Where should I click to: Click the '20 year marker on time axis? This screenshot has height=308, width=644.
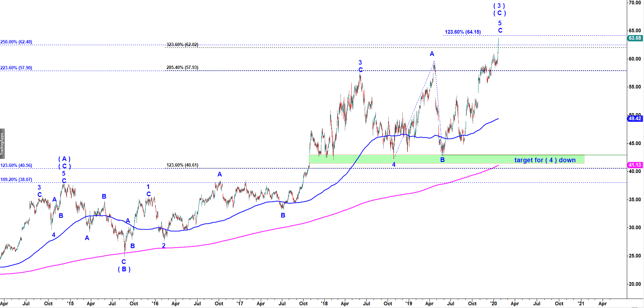[x=494, y=304]
